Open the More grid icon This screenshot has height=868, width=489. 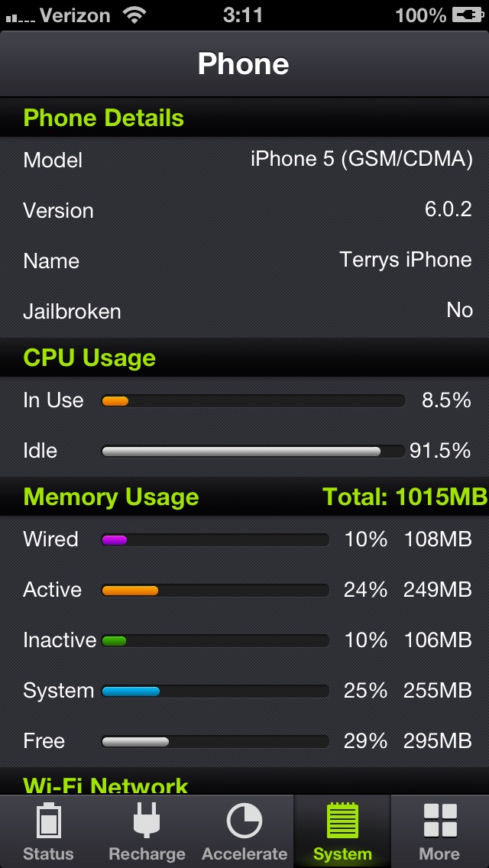click(440, 821)
